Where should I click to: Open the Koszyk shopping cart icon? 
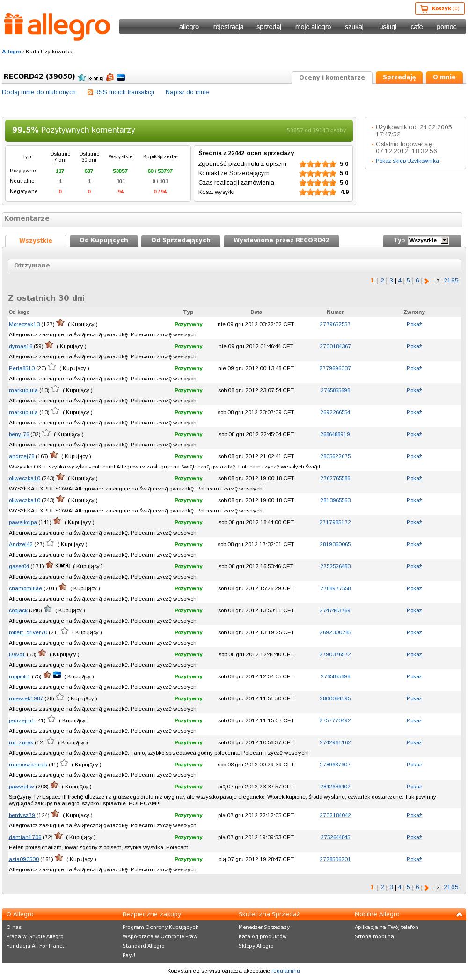[x=424, y=8]
